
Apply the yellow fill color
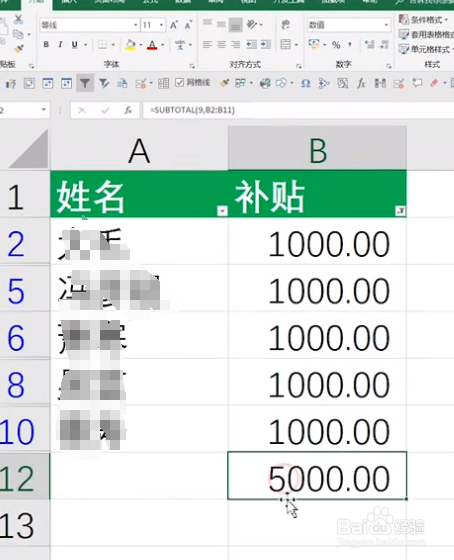coord(130,45)
